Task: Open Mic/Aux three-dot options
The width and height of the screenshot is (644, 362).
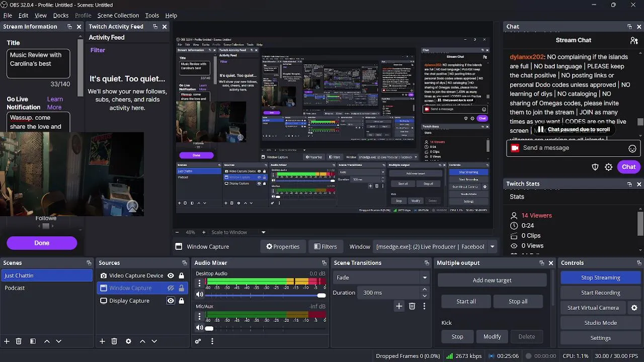Action: [200, 316]
